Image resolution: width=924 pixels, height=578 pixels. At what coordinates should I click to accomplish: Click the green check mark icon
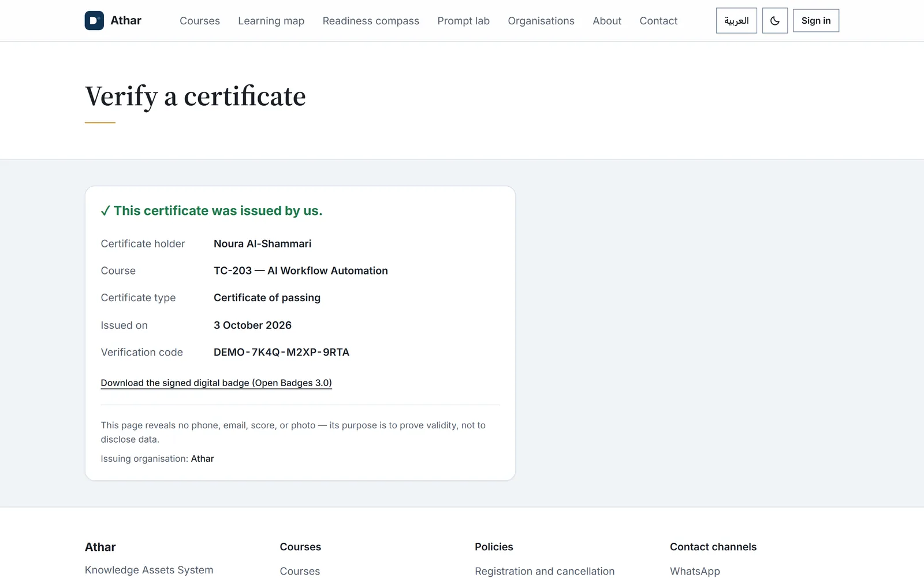[x=105, y=211]
